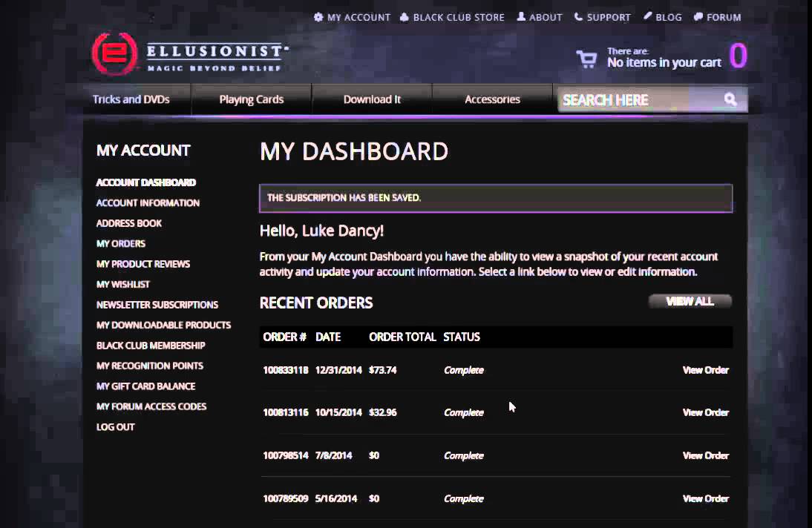The height and width of the screenshot is (528, 812).
Task: Click the person icon beside About
Action: [521, 17]
